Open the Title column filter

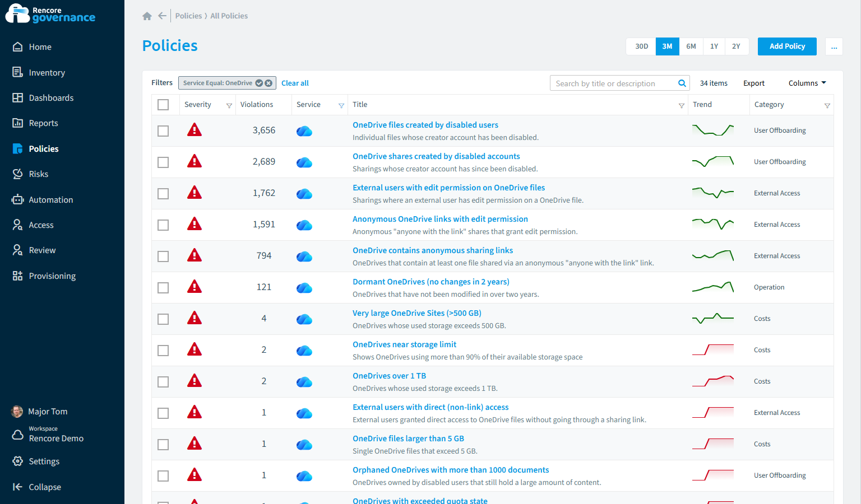(x=681, y=105)
